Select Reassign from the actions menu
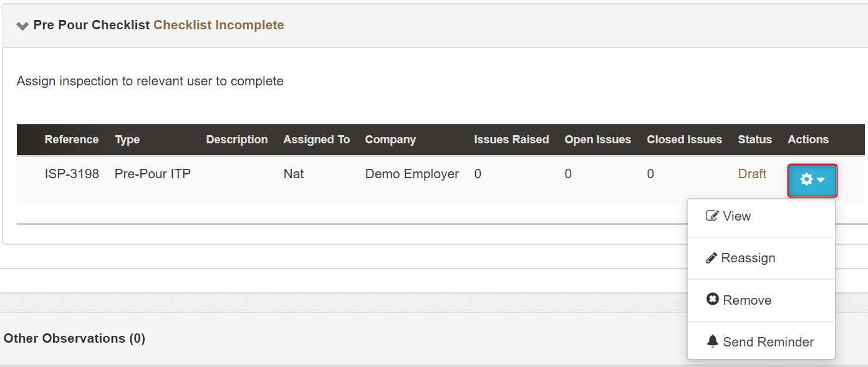This screenshot has height=367, width=868. click(748, 258)
